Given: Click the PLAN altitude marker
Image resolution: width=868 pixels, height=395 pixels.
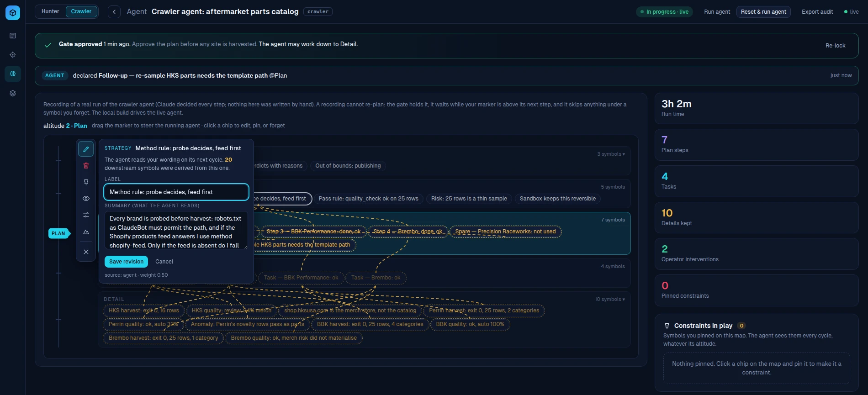Looking at the screenshot, I should point(58,233).
